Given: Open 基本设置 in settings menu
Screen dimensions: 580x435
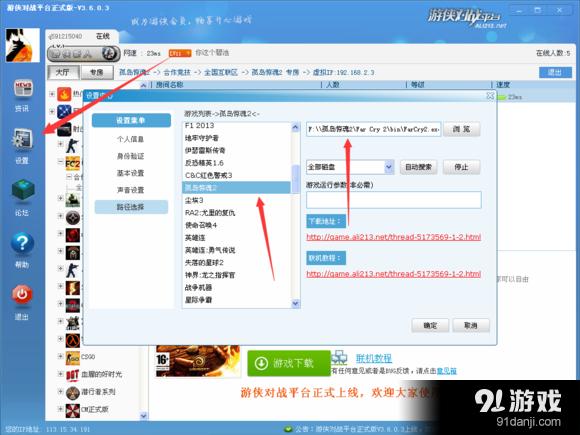Looking at the screenshot, I should click(x=130, y=173).
